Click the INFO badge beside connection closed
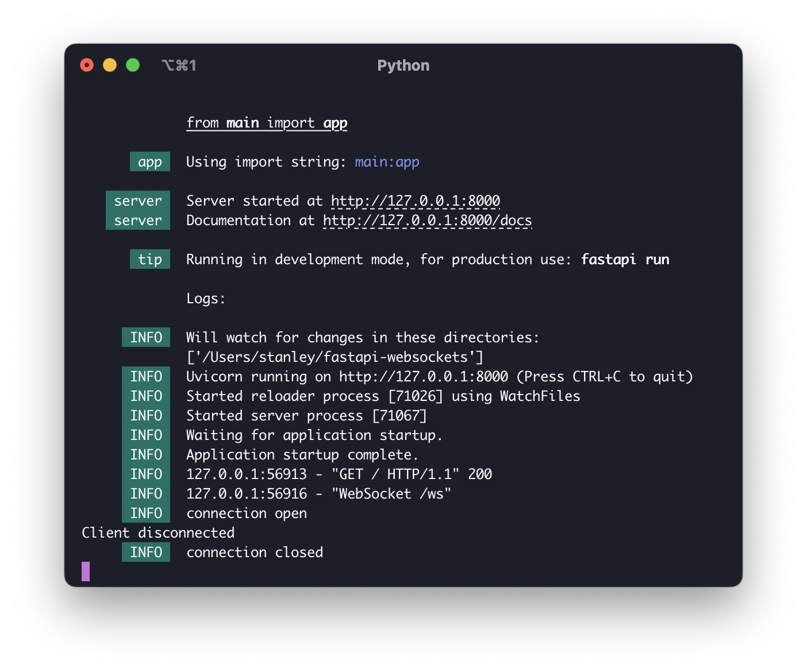 click(x=145, y=552)
